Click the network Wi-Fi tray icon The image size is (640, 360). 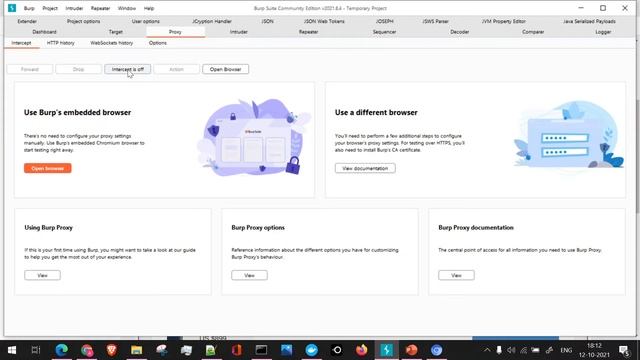click(523, 350)
